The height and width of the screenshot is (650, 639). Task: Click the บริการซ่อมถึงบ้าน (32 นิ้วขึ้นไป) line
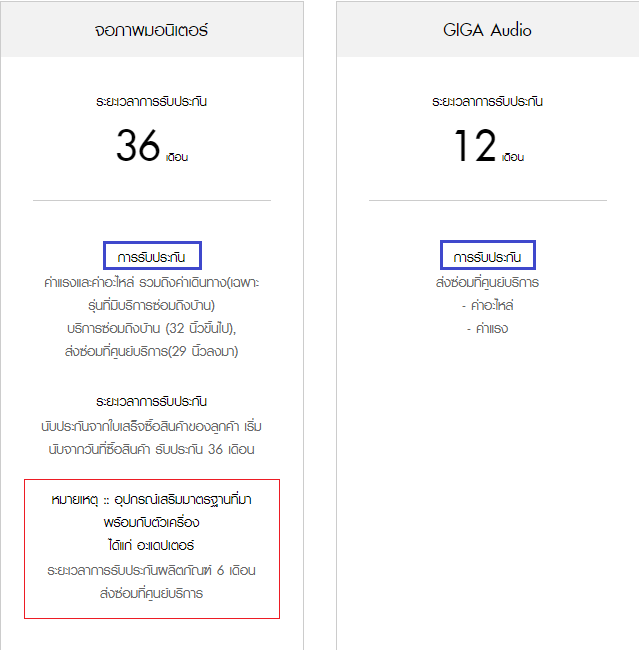click(x=152, y=329)
